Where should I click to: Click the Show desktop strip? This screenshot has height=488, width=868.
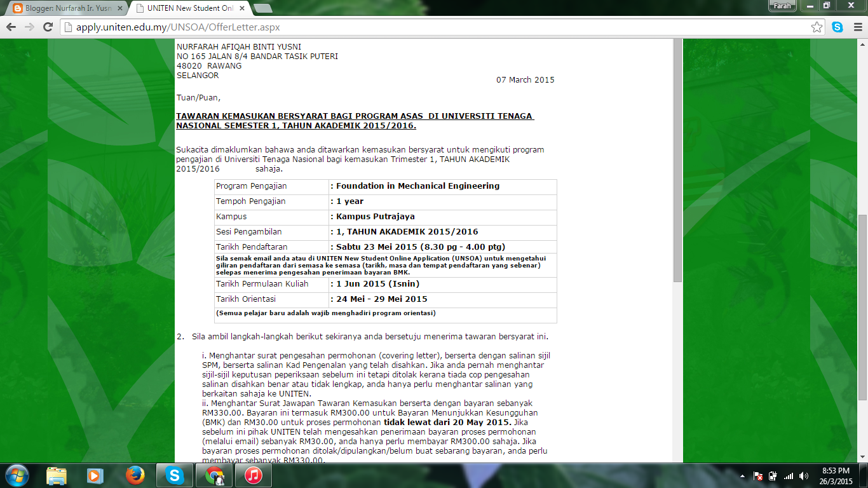tap(864, 475)
